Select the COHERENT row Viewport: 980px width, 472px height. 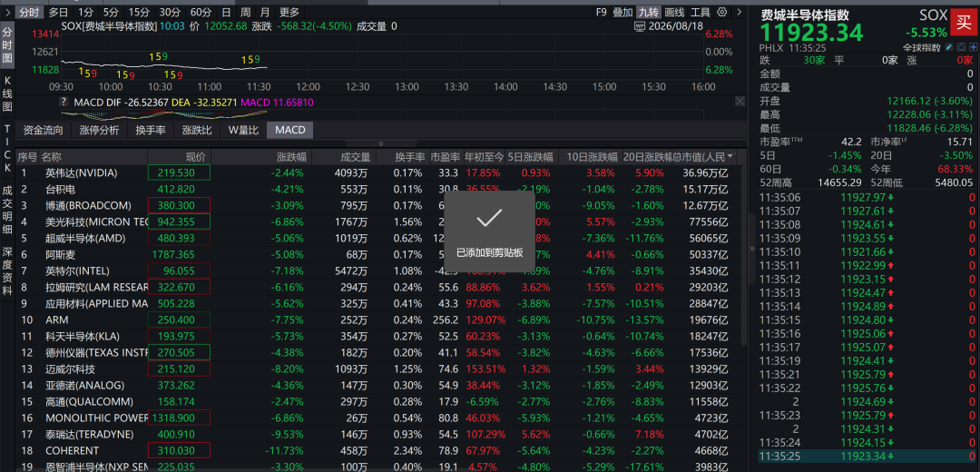point(380,450)
